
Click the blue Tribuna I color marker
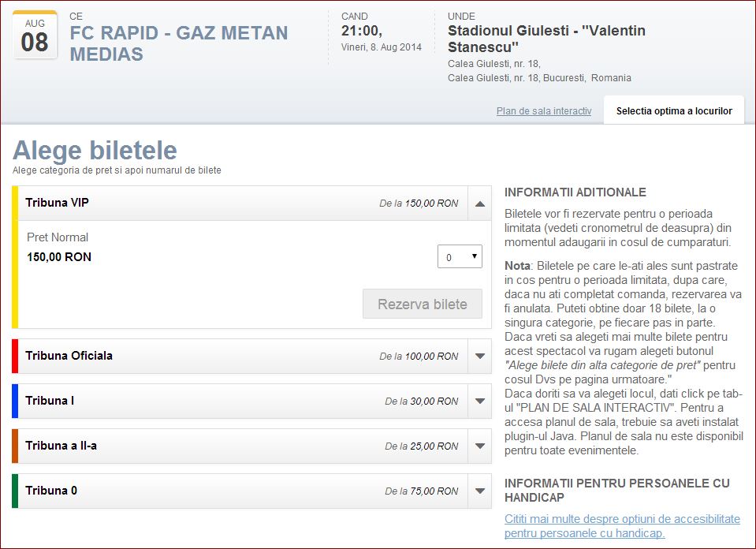pos(15,401)
